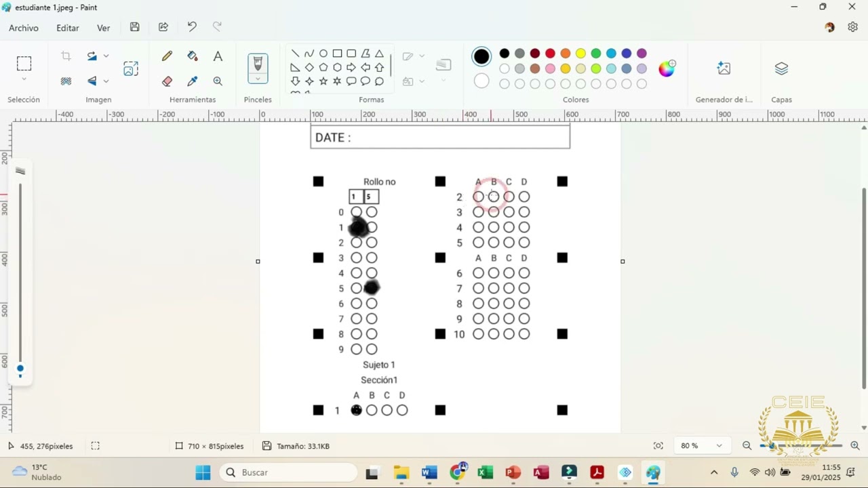The height and width of the screenshot is (488, 868).
Task: Choose the purple color swatch
Action: (642, 54)
